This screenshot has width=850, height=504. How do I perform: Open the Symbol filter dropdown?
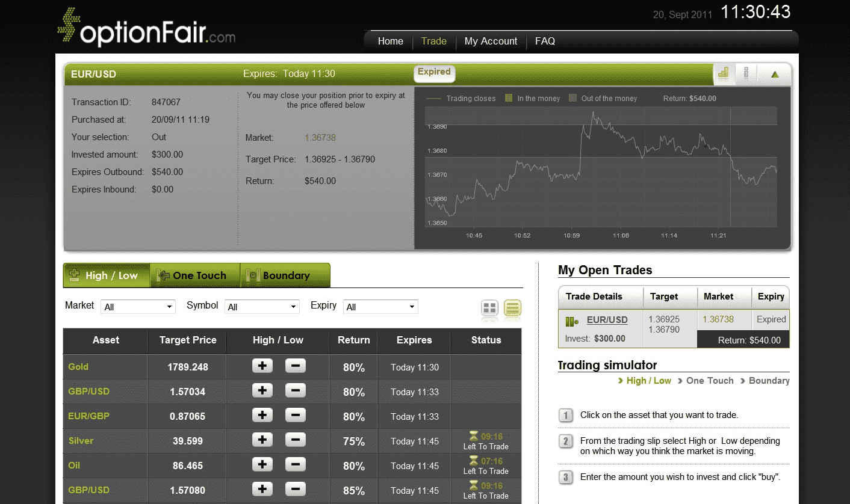[x=262, y=307]
